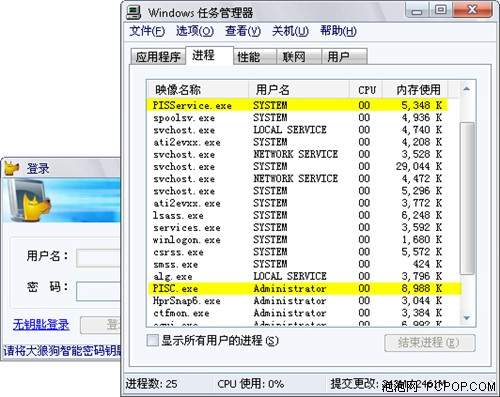Toggle 显示所有用户的进程 checkbox

(x=153, y=340)
